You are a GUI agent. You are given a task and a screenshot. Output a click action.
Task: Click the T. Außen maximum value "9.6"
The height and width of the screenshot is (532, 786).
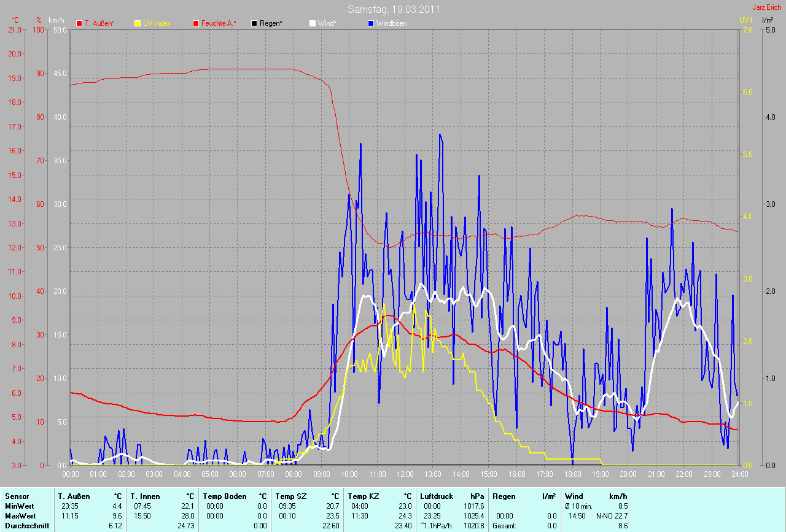(x=117, y=515)
